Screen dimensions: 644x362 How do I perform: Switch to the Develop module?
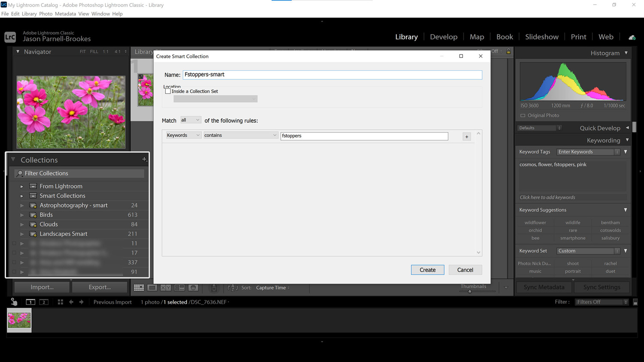pyautogui.click(x=444, y=37)
